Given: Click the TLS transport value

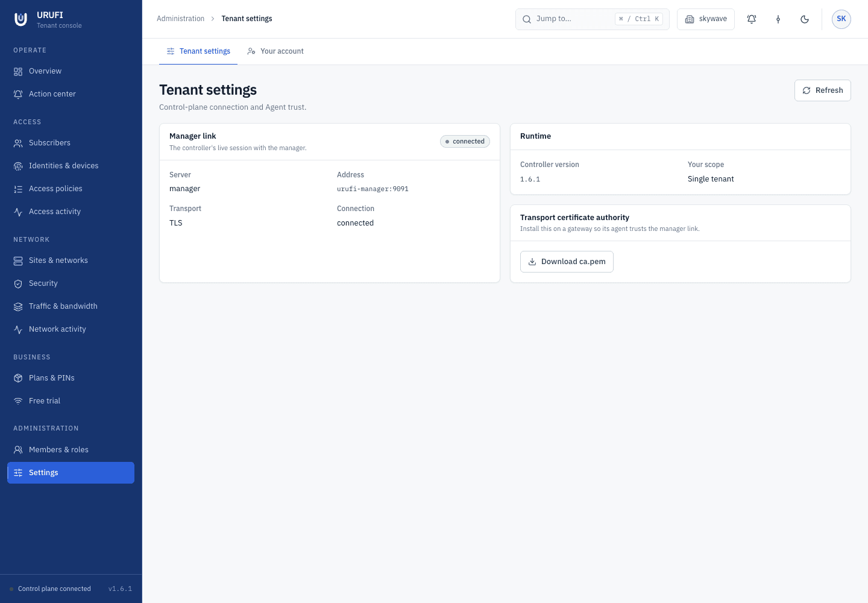Looking at the screenshot, I should 176,223.
